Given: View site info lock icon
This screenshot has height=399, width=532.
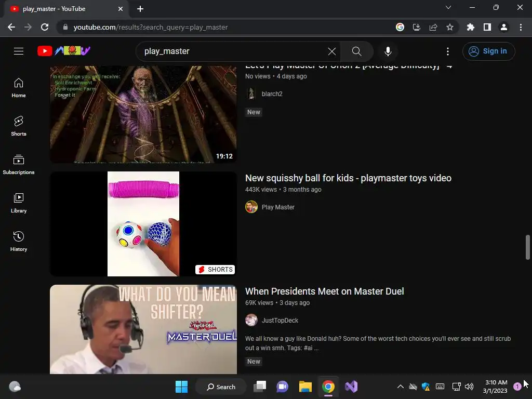Looking at the screenshot, I should [65, 27].
